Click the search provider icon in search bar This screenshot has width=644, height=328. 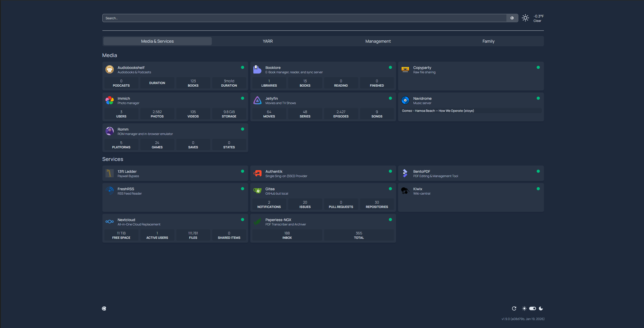(x=512, y=18)
